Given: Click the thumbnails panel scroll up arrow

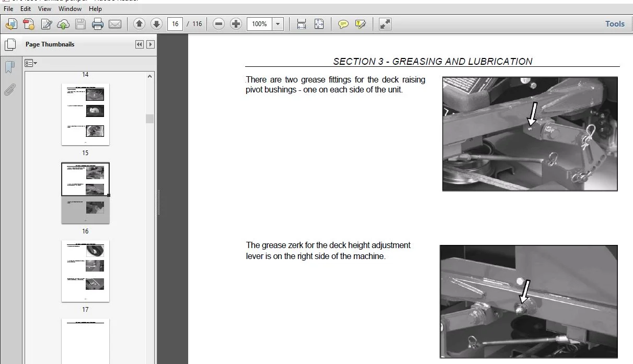Looking at the screenshot, I should coord(150,76).
